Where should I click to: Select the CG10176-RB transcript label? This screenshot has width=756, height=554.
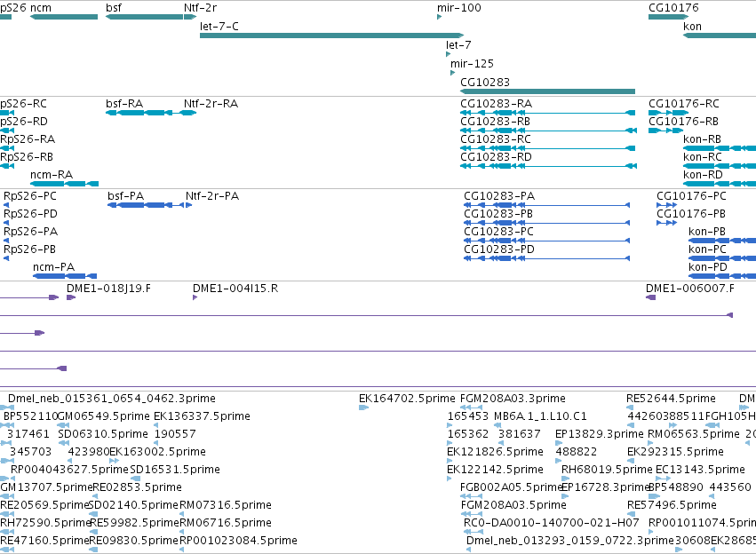[x=683, y=122]
